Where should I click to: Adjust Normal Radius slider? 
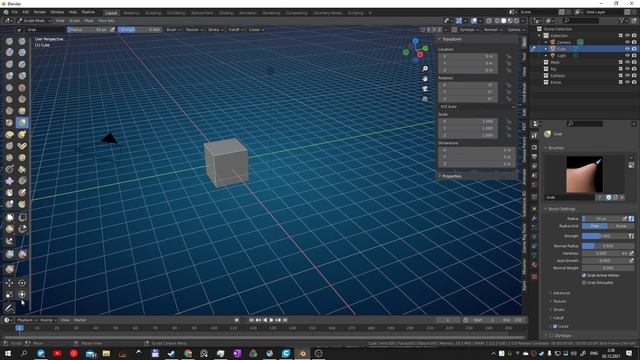608,246
